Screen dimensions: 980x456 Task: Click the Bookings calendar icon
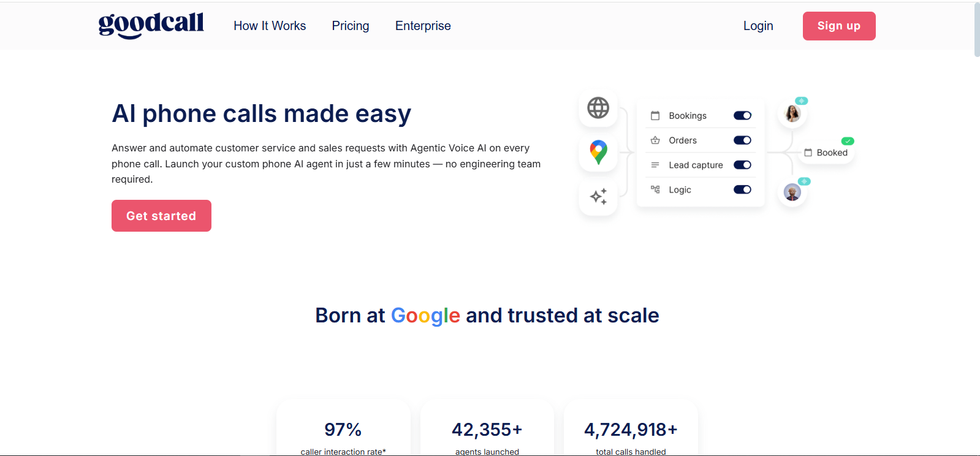(x=655, y=116)
